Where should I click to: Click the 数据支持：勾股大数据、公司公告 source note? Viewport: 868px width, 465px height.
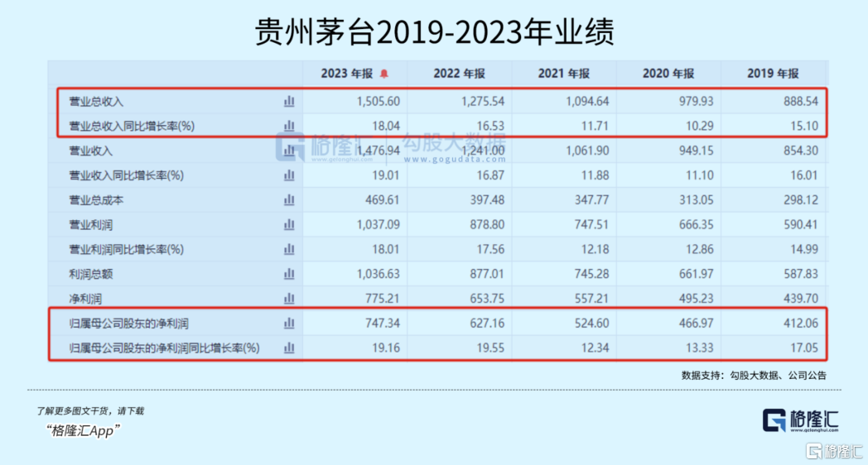tap(754, 376)
